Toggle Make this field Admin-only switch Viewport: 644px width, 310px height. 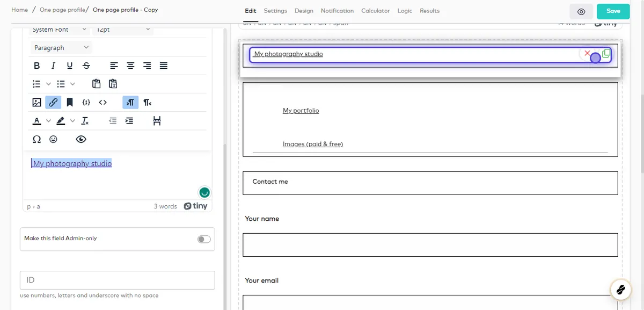point(204,239)
